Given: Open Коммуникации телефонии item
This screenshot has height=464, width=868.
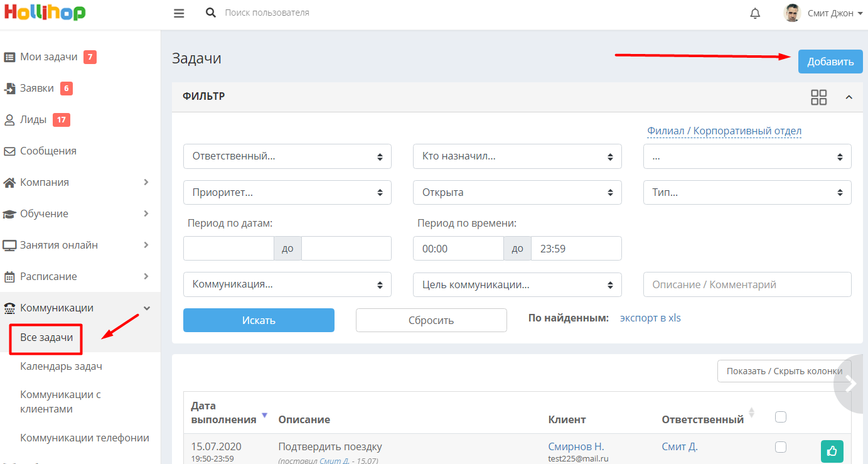Looking at the screenshot, I should click(85, 438).
